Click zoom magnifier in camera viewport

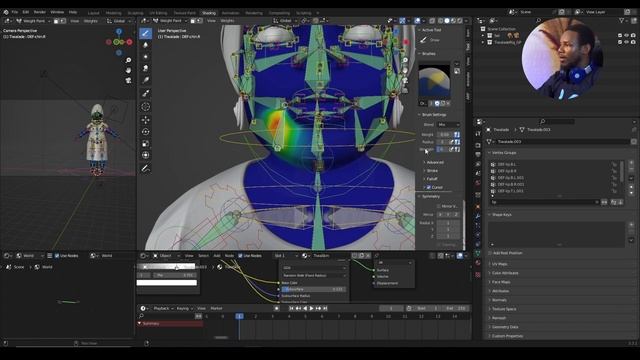click(128, 60)
